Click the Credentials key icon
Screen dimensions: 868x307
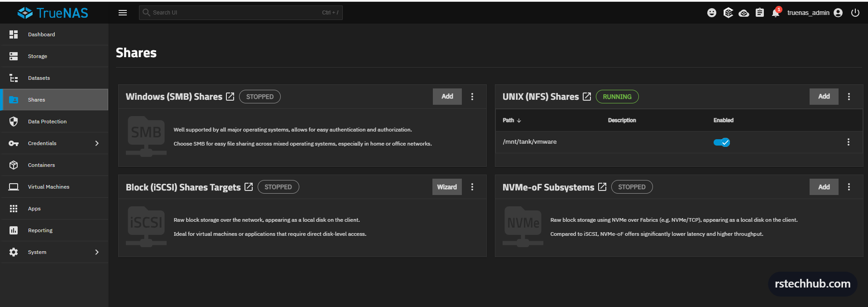coord(14,143)
